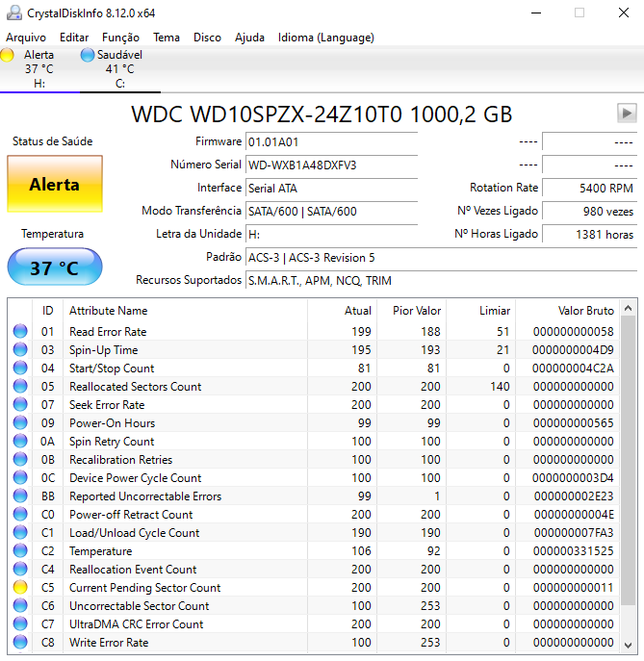Click status orb for UltraDMA CRC Error Count
The image size is (644, 661).
click(20, 623)
